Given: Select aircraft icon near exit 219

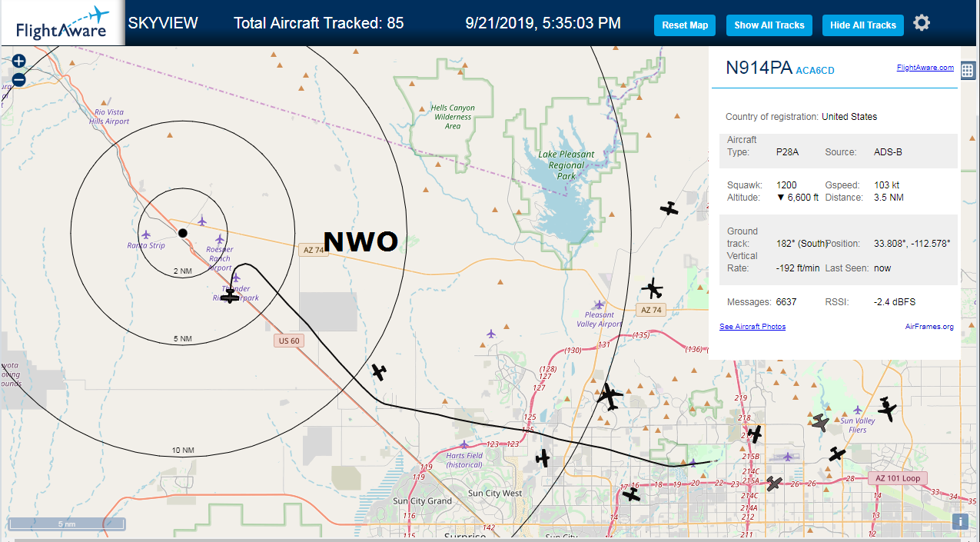Looking at the screenshot, I should tap(755, 434).
